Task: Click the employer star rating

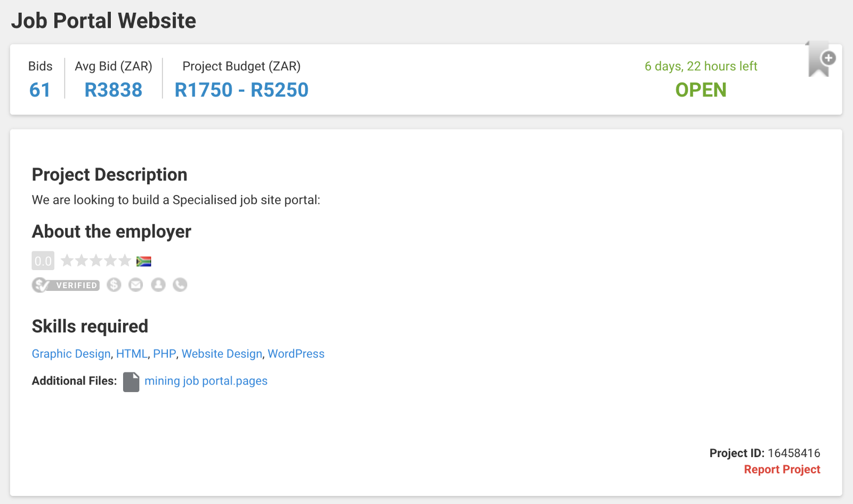Action: (96, 261)
